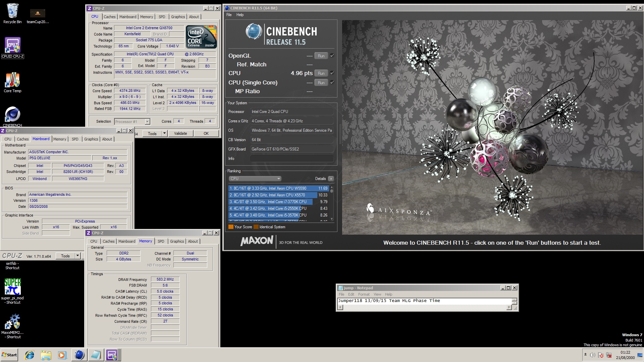Select ranking row Intel Xeon CPU W5590
This screenshot has width=644, height=362.
click(278, 188)
